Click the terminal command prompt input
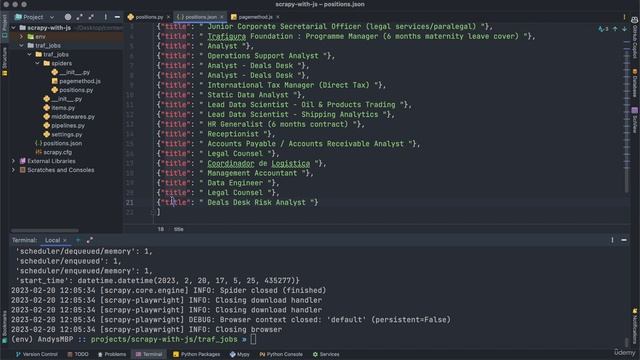640x360 pixels. click(253, 339)
